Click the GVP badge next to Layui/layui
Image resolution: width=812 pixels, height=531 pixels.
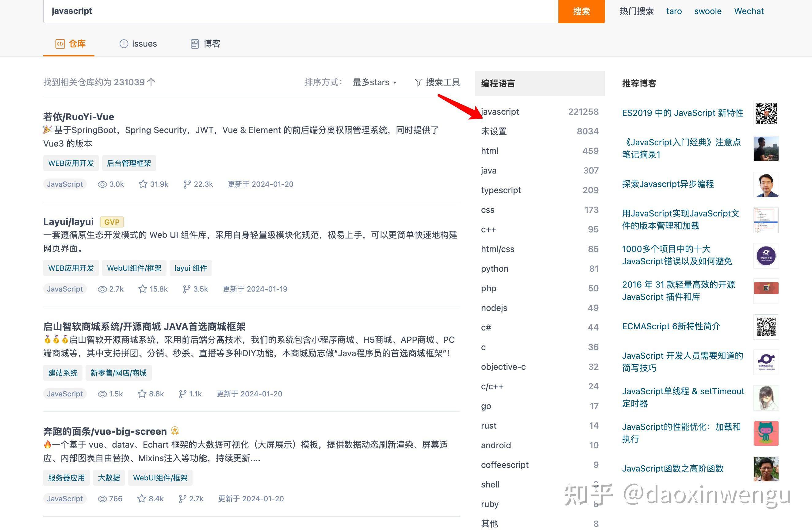[x=112, y=222]
